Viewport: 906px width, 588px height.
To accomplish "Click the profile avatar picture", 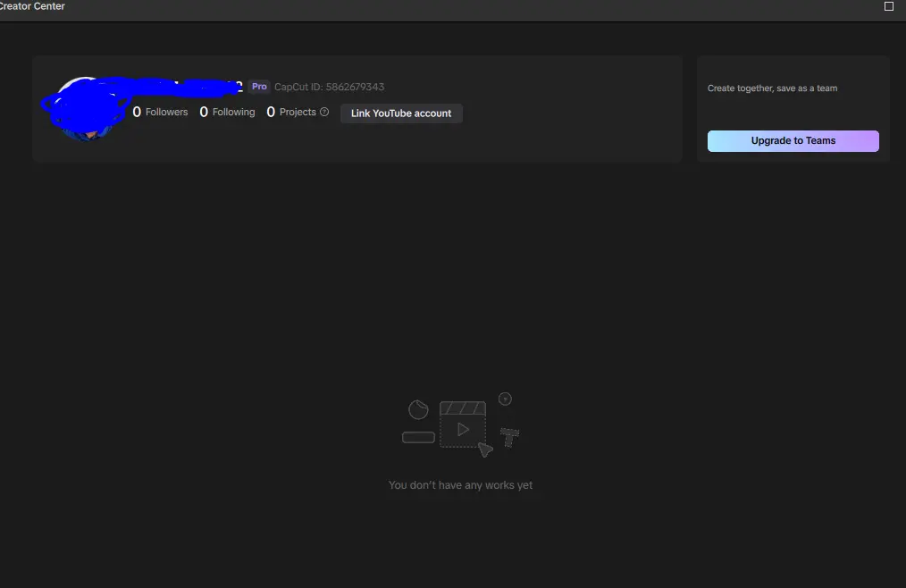I will [x=87, y=109].
